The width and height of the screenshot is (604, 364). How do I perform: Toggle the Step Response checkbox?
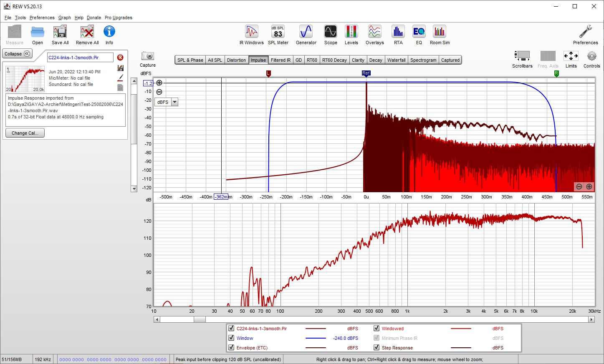(377, 347)
